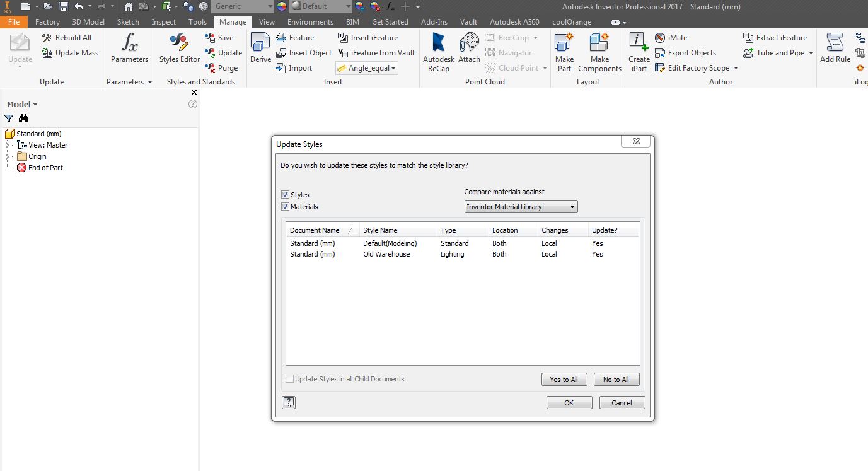
Task: Select the Styles Editor tool
Action: click(x=178, y=49)
